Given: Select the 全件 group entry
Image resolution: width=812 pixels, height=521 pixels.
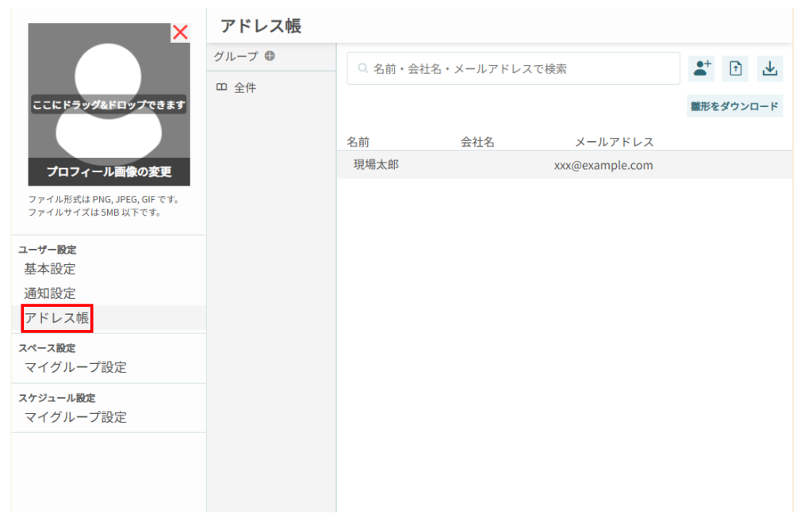Looking at the screenshot, I should 245,88.
